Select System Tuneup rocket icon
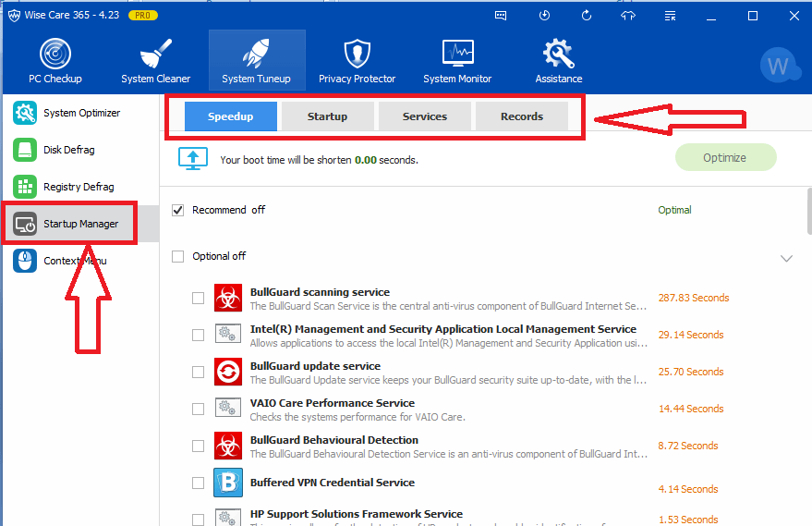This screenshot has width=812, height=526. point(256,54)
